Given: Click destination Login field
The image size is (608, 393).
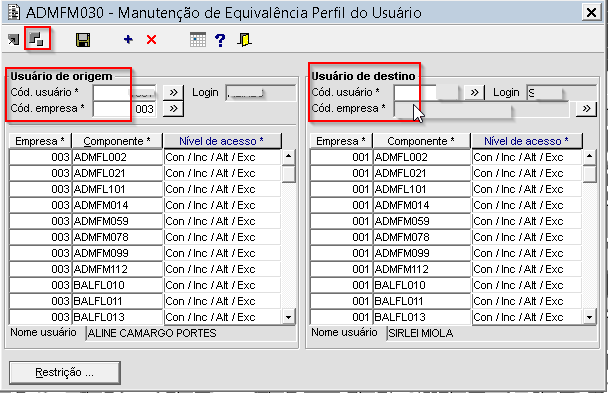Looking at the screenshot, I should tap(561, 93).
